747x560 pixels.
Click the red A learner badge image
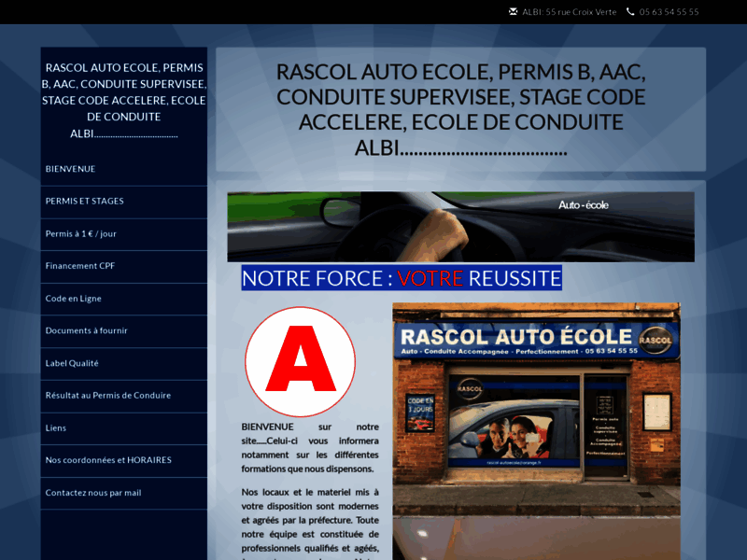tap(300, 362)
